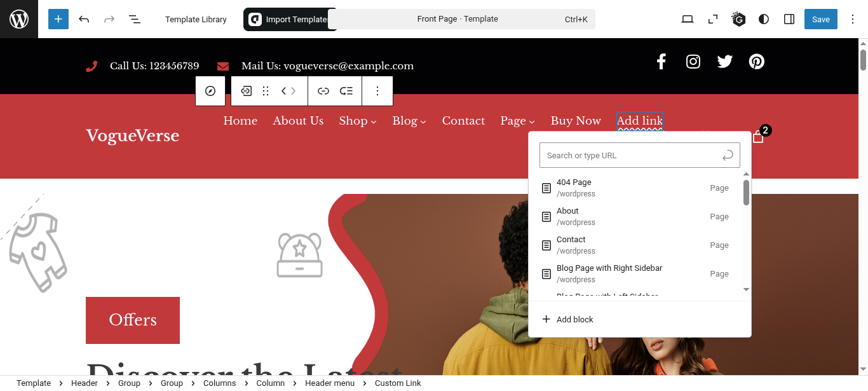This screenshot has height=391, width=868.
Task: Select the Contact menu item
Action: (x=463, y=121)
